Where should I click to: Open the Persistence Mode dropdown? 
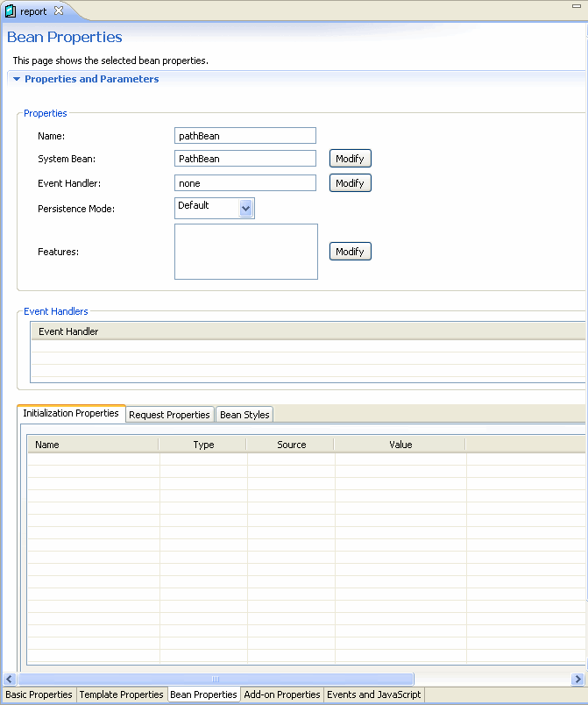(245, 208)
